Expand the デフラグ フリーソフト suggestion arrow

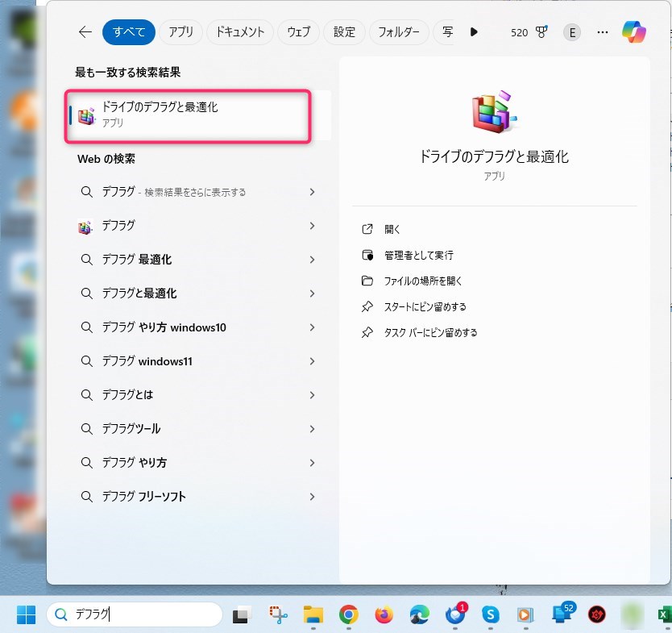pos(312,497)
